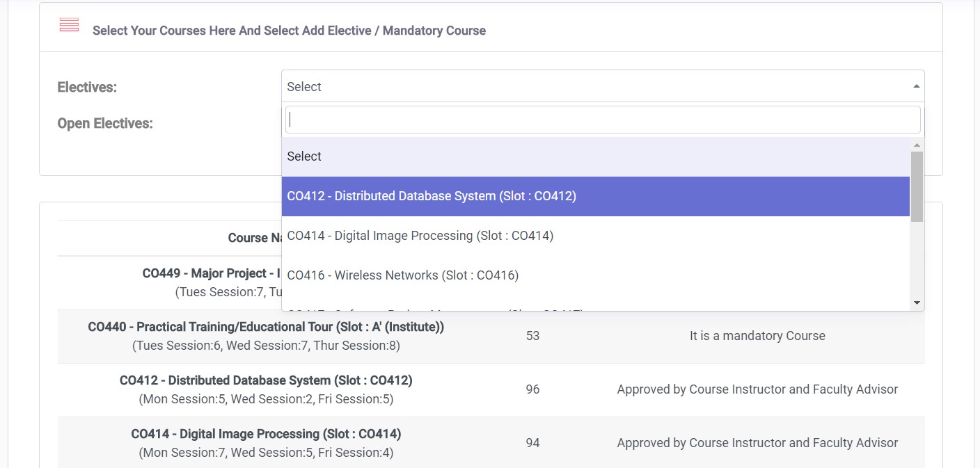Click 'It is a mandatory Course' status
The image size is (980, 468).
757,336
